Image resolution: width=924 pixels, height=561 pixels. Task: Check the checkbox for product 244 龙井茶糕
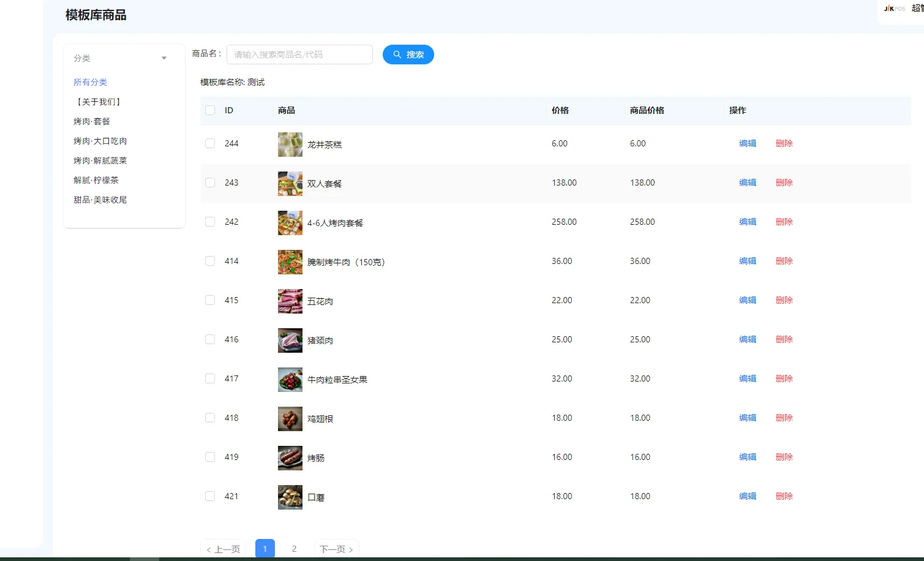click(x=210, y=143)
